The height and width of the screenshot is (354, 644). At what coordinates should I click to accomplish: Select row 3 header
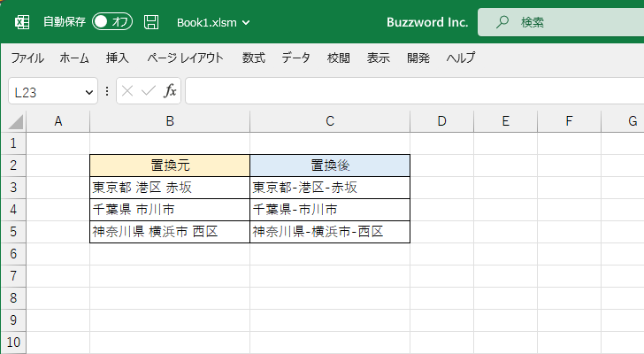[x=13, y=188]
